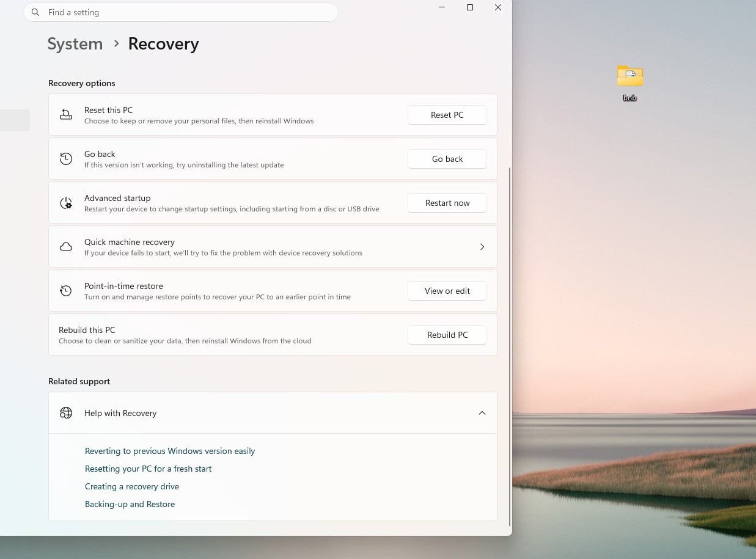This screenshot has height=559, width=756.
Task: Click the Reset this PC icon
Action: 66,115
